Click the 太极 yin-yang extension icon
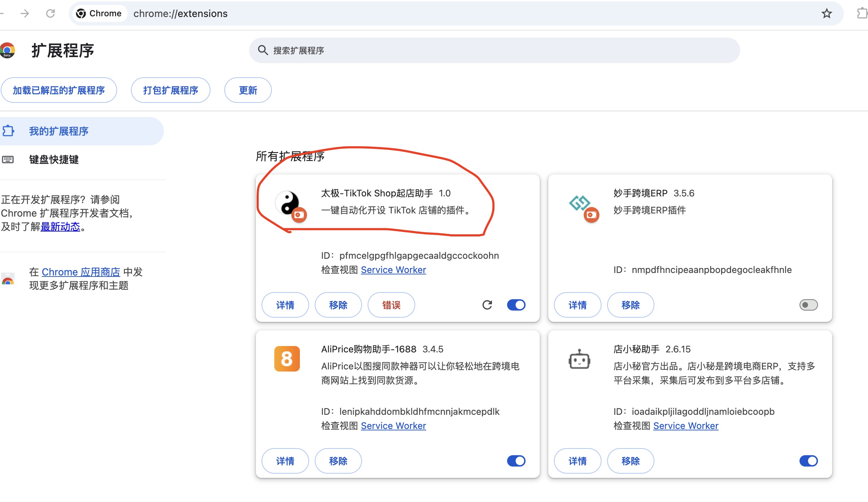 [x=287, y=203]
